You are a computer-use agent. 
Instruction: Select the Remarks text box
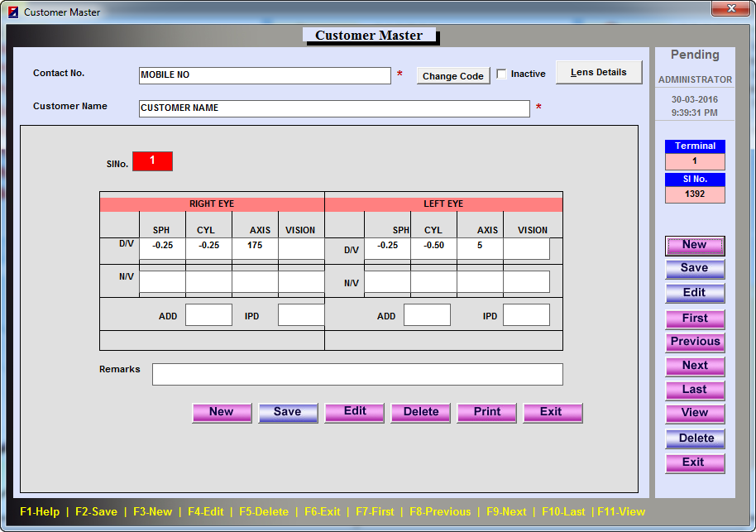pyautogui.click(x=357, y=375)
